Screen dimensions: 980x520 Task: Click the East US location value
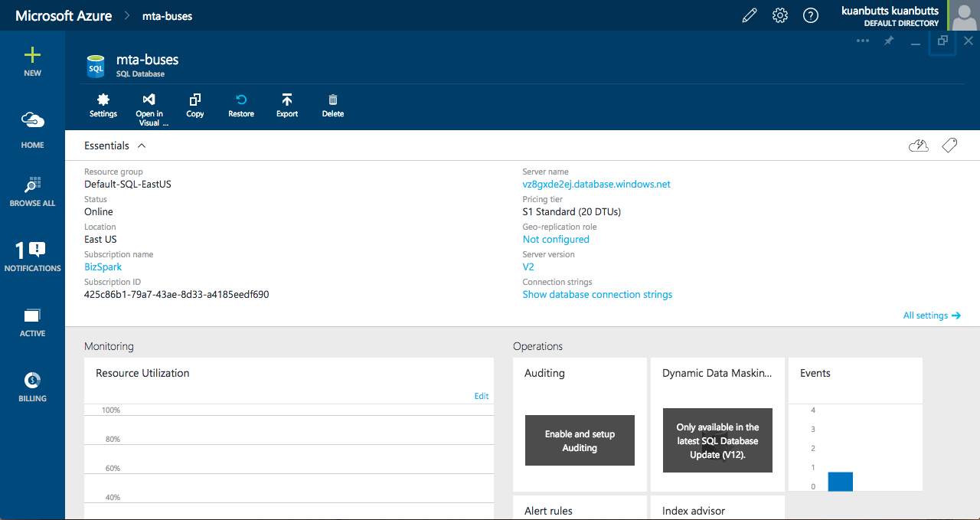pyautogui.click(x=100, y=239)
